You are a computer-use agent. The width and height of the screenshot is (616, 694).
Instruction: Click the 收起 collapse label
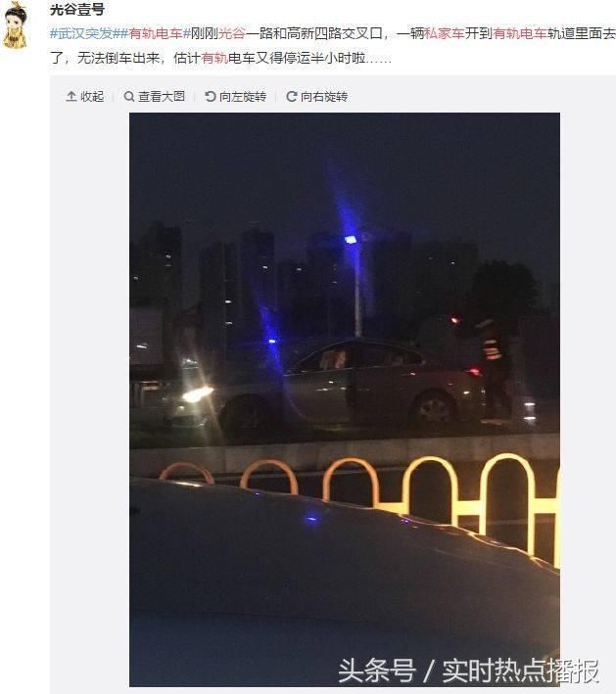point(92,97)
